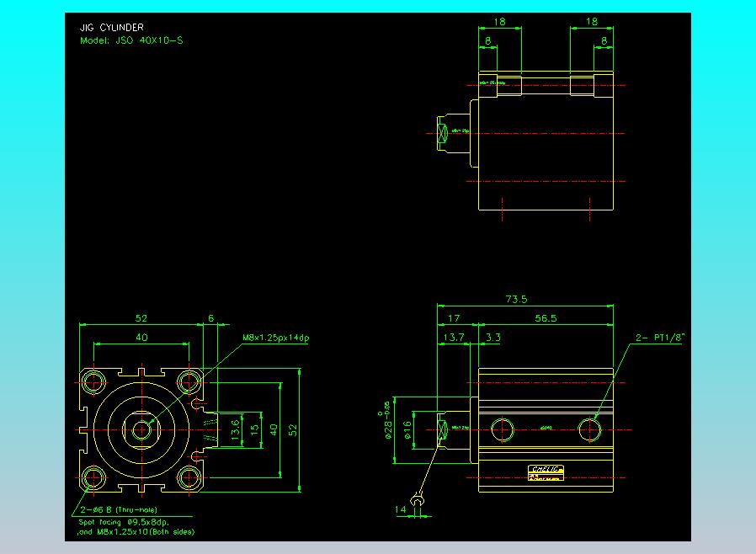The height and width of the screenshot is (554, 756).
Task: Select the 56.5 body length dimension
Action: (546, 318)
